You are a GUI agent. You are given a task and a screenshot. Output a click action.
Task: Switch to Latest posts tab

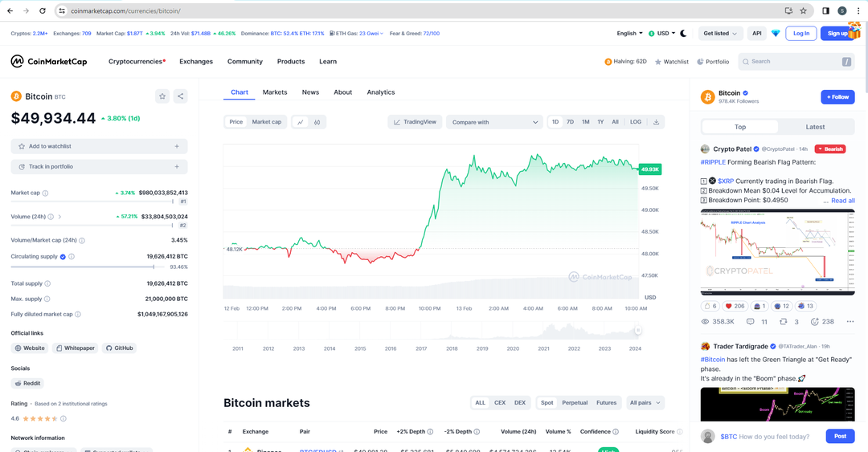tap(815, 127)
